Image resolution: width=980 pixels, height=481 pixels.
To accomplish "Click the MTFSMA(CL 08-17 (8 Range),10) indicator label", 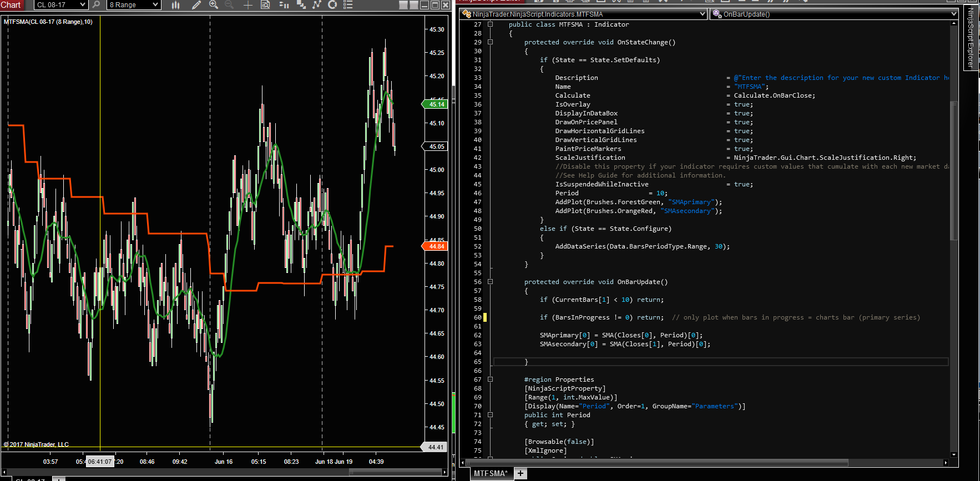I will [x=48, y=22].
